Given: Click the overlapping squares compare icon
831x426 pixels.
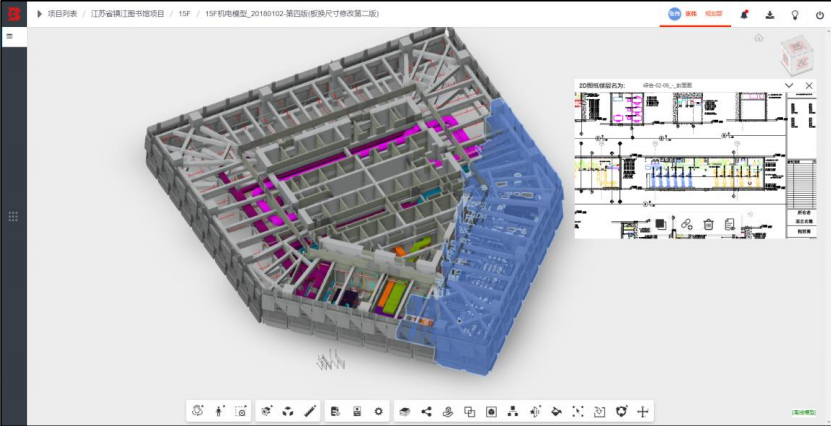Looking at the screenshot, I should click(x=470, y=411).
